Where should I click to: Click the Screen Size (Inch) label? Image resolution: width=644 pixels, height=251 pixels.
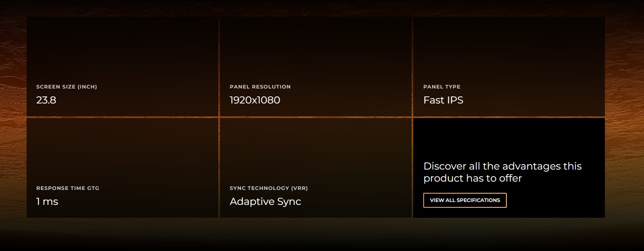[x=67, y=87]
